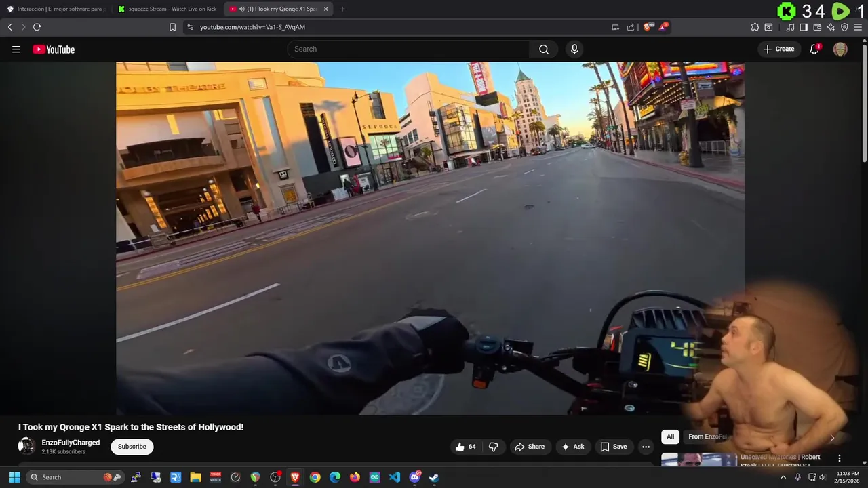Focus the YouTube search input field
868x488 pixels.
pos(408,49)
